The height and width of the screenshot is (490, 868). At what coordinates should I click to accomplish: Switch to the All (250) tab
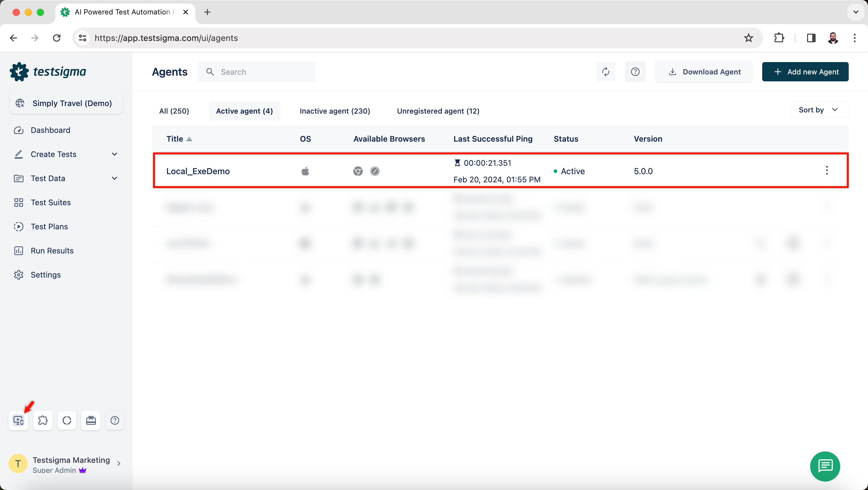click(174, 111)
